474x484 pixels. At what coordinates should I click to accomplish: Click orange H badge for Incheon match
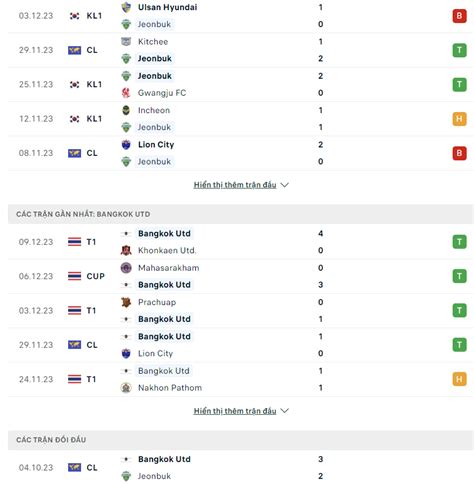click(459, 119)
